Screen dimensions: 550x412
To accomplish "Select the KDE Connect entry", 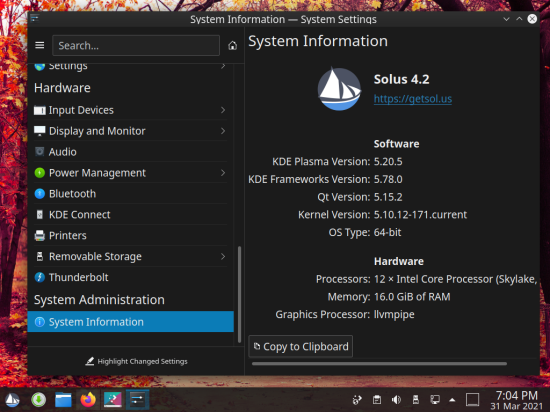I will [x=130, y=214].
